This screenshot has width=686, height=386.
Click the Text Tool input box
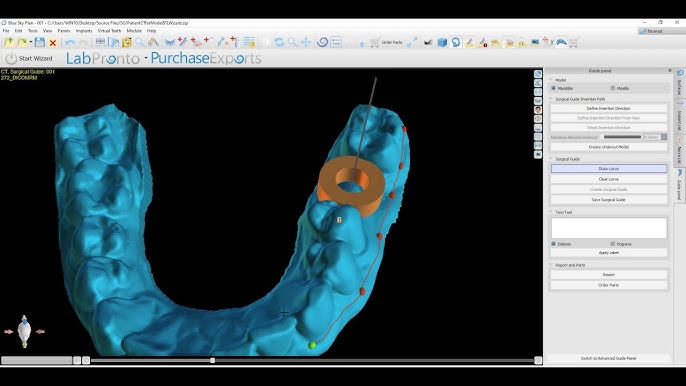609,228
